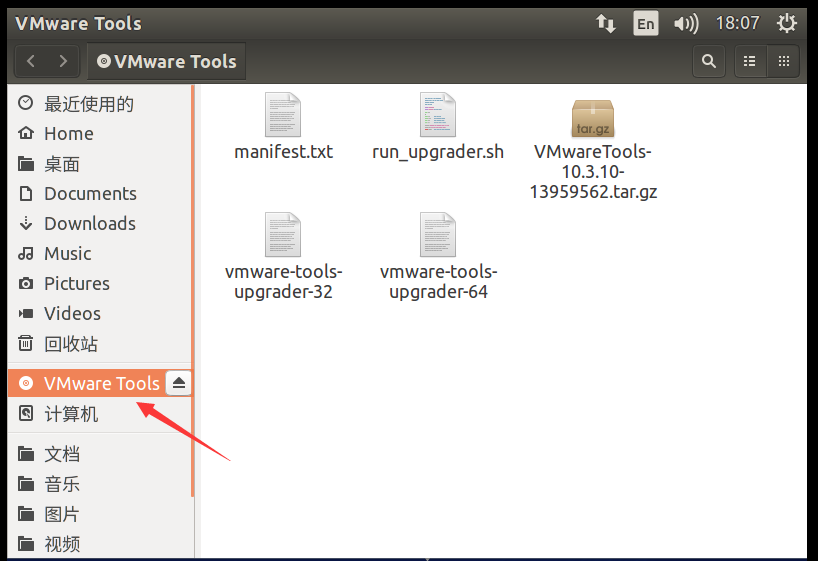Open Documents in the sidebar
The image size is (818, 561).
tap(100, 194)
